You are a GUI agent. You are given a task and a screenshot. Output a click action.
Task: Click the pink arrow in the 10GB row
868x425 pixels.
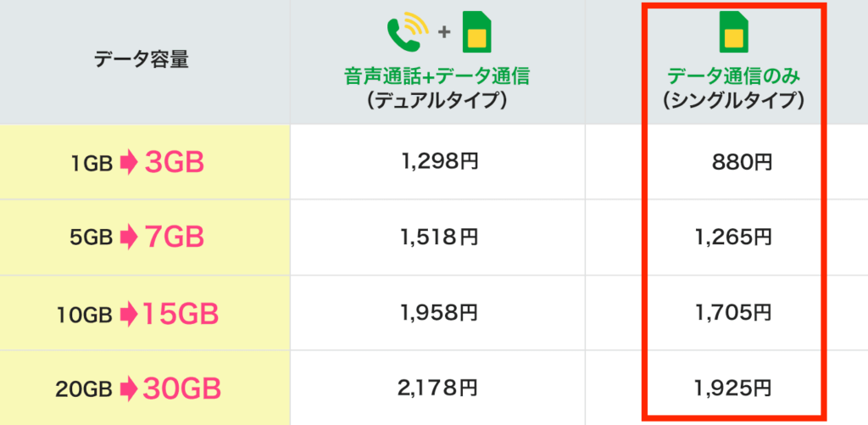[x=128, y=315]
